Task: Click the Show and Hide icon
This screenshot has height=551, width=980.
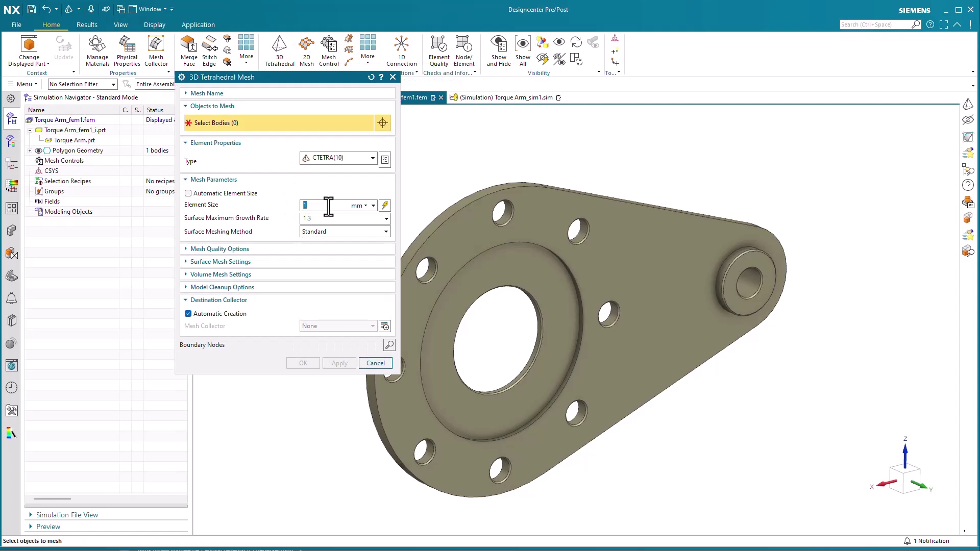Action: (498, 50)
